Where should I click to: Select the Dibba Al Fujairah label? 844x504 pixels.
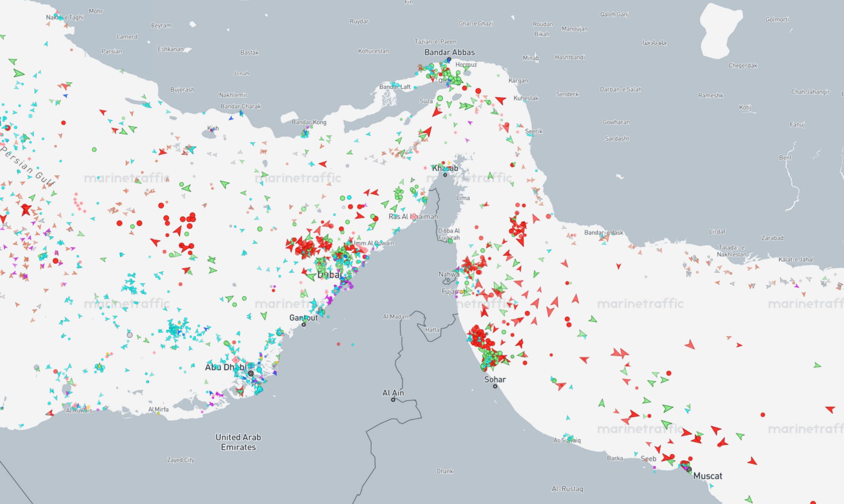click(449, 234)
